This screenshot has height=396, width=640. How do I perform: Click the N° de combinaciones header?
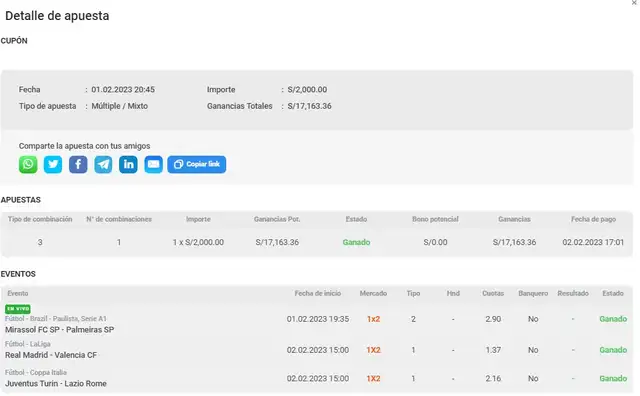[119, 219]
